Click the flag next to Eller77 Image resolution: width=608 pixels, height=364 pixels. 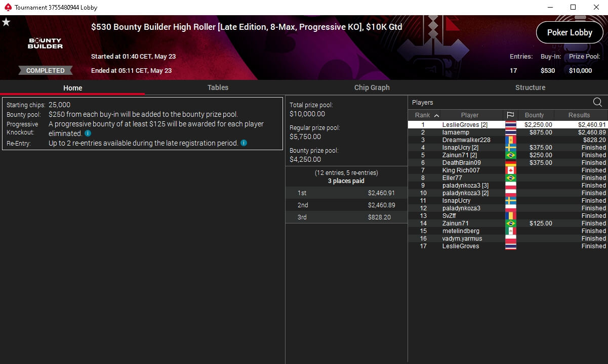pyautogui.click(x=510, y=178)
